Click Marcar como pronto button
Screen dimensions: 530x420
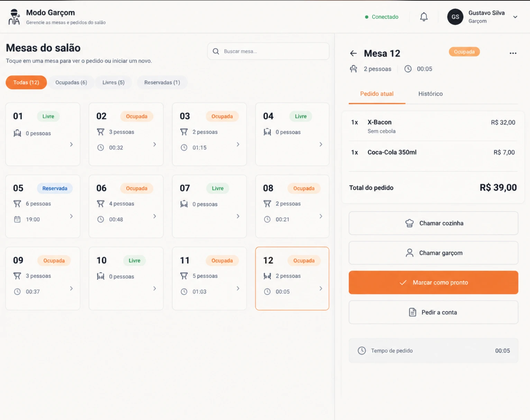pyautogui.click(x=433, y=283)
